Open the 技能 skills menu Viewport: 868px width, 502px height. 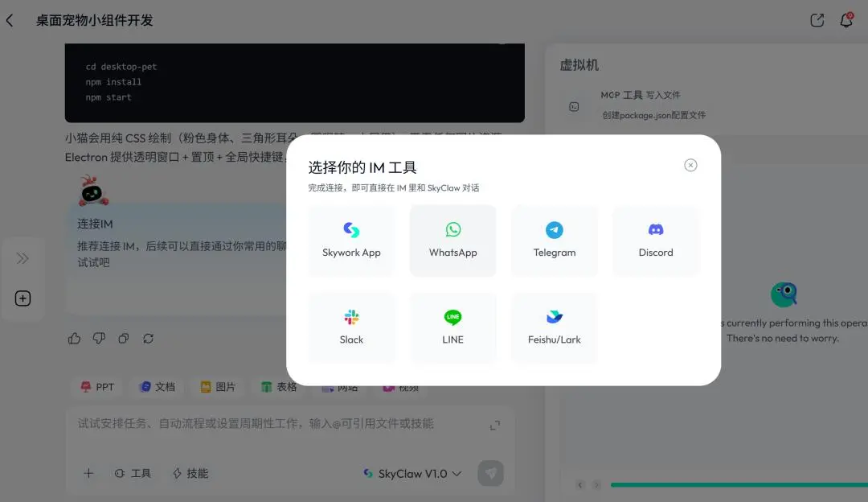[x=190, y=473]
